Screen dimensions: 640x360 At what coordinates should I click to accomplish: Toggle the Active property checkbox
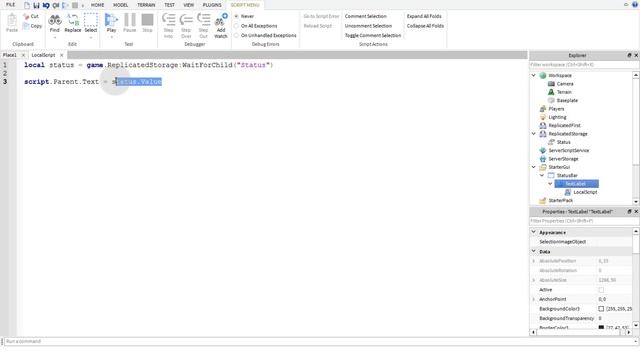point(601,290)
